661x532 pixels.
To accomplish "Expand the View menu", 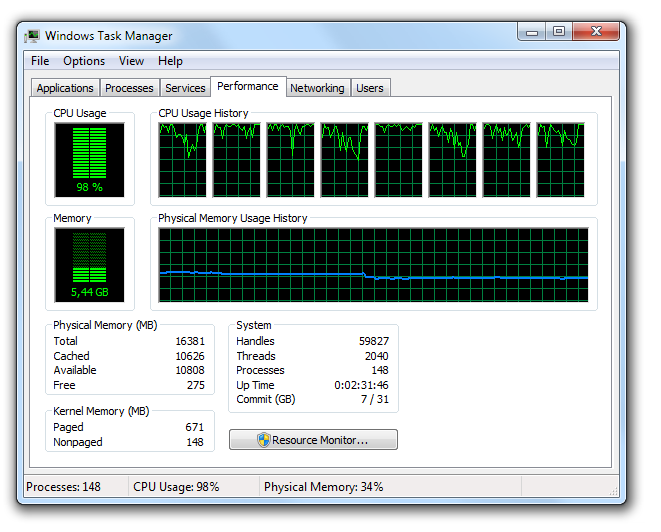I will coord(131,61).
